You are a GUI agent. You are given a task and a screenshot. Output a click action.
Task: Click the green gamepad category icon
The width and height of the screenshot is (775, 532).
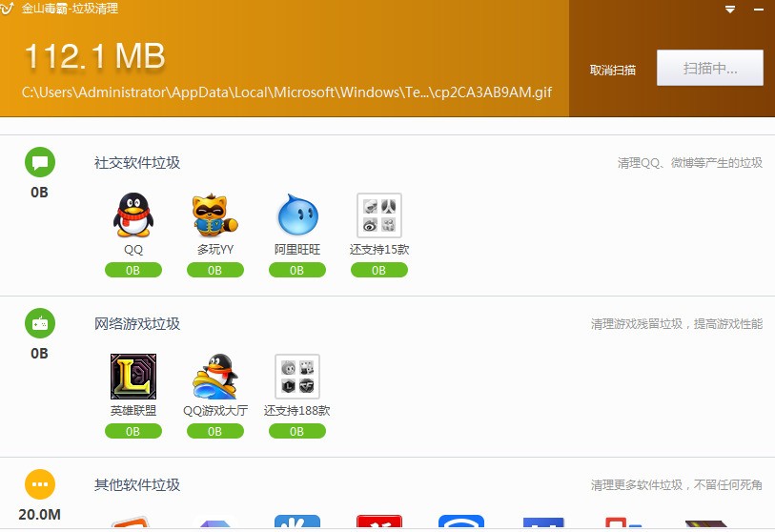40,323
